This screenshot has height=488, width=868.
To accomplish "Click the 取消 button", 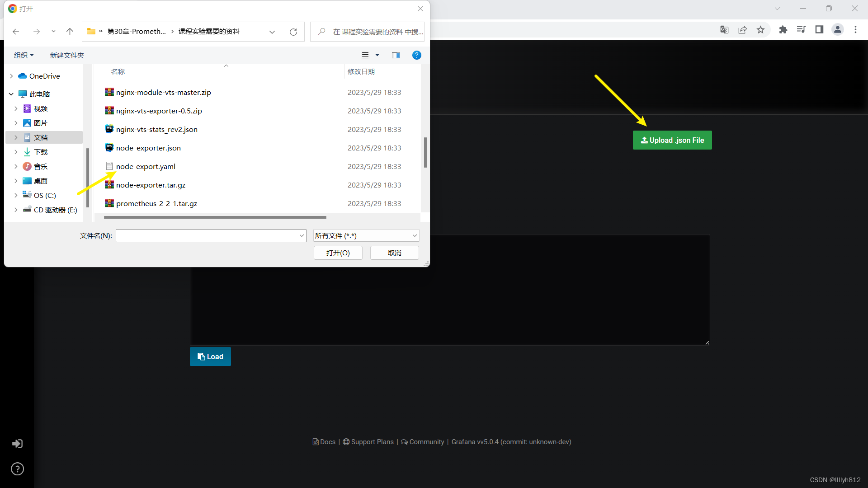I will pyautogui.click(x=395, y=253).
